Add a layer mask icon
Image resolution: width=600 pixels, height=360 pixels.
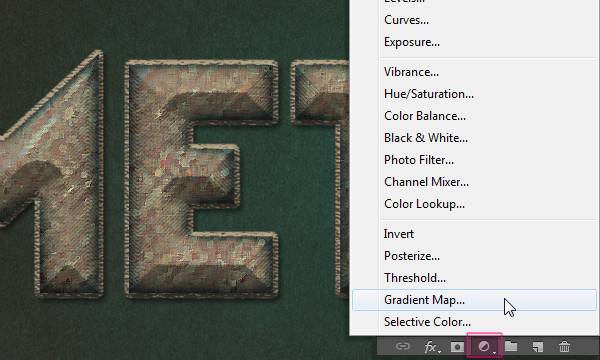point(457,347)
